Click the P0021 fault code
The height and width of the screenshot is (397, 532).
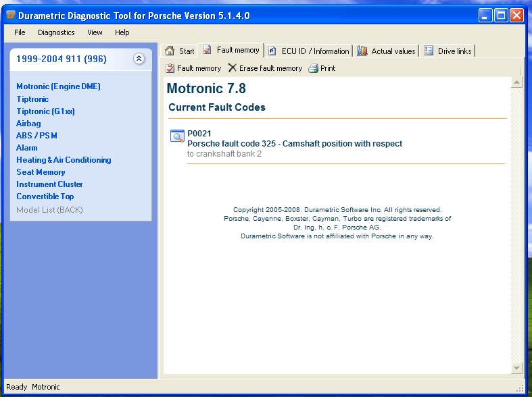pos(199,134)
